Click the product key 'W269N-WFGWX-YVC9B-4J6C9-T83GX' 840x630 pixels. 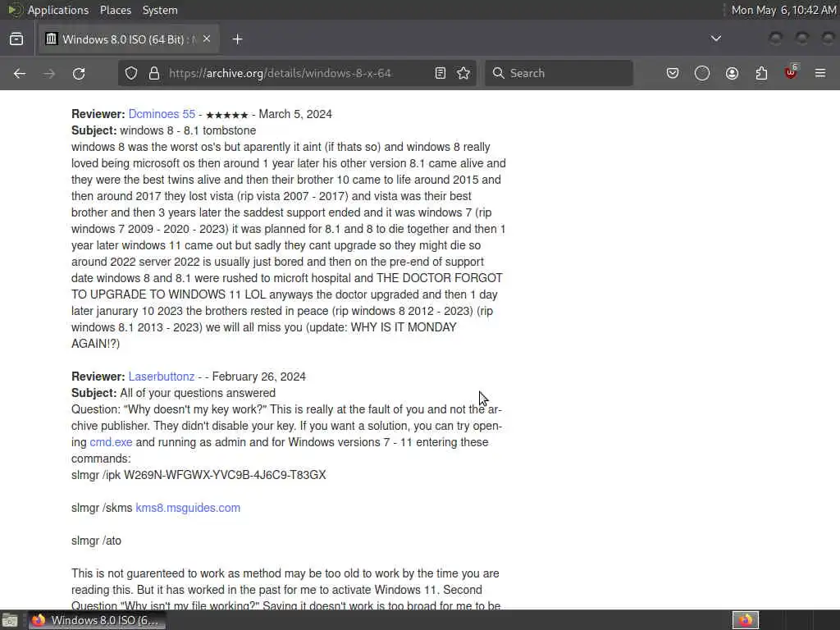(225, 475)
